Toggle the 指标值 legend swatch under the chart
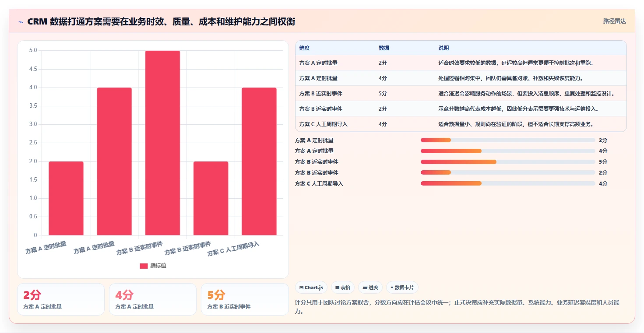Screen dimensions: 644x333 tap(144, 266)
